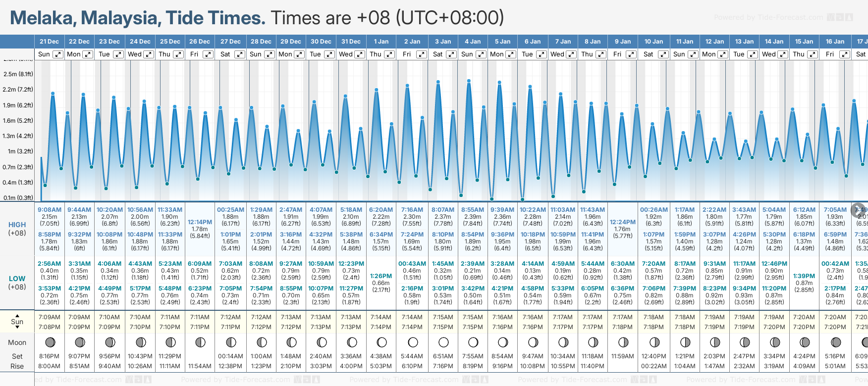Click the highest tide peak on 4 Jan
The width and height of the screenshot is (868, 386).
[x=469, y=80]
